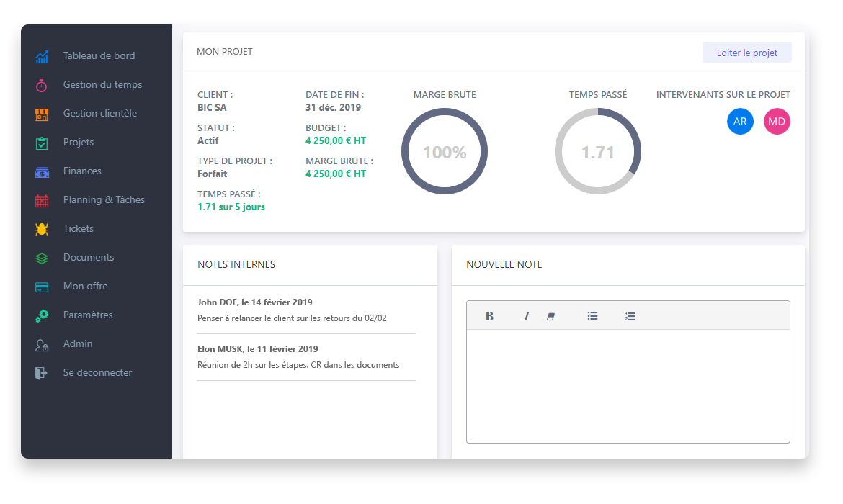The image size is (843, 504).
Task: Toggle italic formatting in note editor
Action: (527, 316)
